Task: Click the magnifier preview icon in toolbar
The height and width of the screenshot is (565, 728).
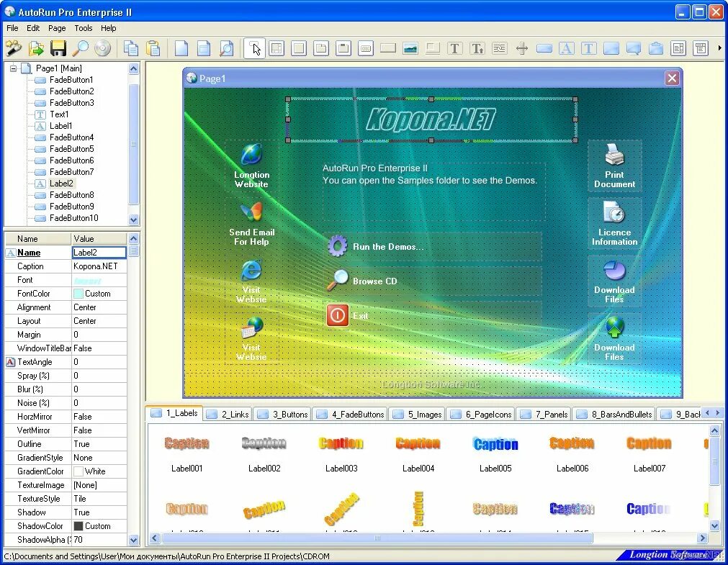Action: click(x=81, y=48)
